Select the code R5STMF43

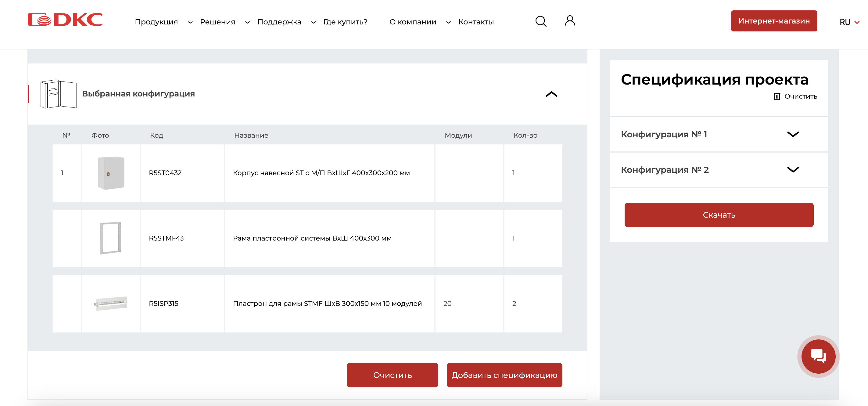click(x=166, y=238)
